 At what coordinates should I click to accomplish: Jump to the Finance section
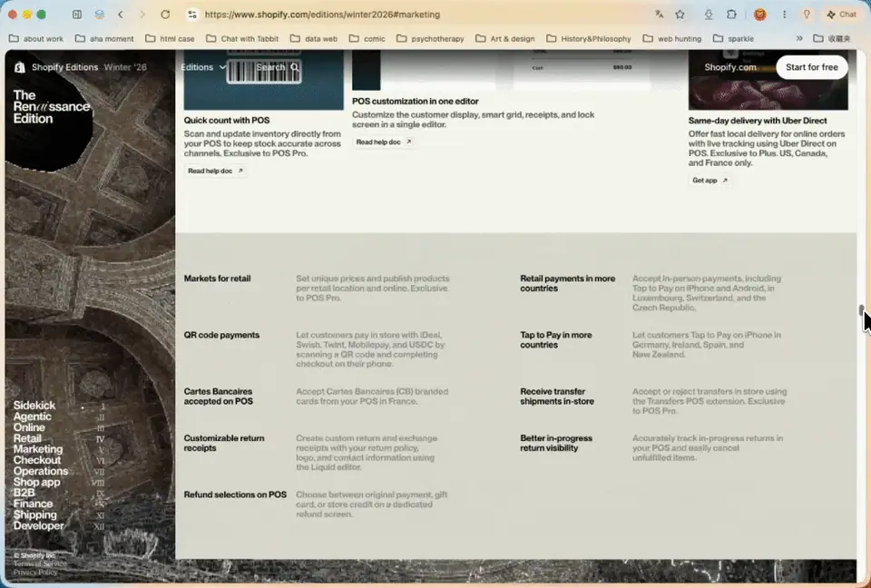pos(33,505)
